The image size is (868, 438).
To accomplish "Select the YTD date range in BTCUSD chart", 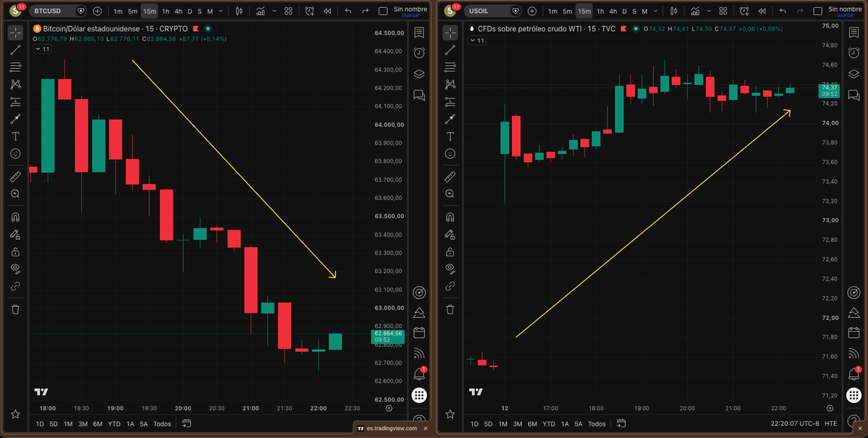I will pyautogui.click(x=114, y=424).
